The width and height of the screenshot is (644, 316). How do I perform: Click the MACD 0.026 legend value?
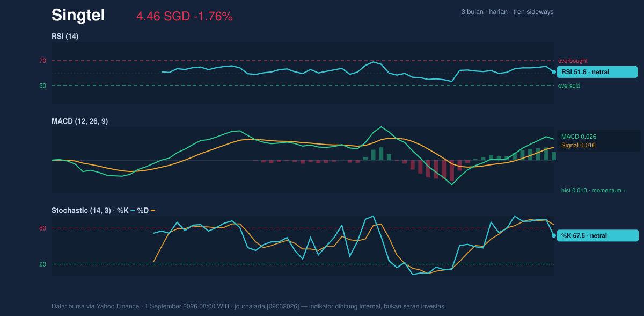coord(579,137)
